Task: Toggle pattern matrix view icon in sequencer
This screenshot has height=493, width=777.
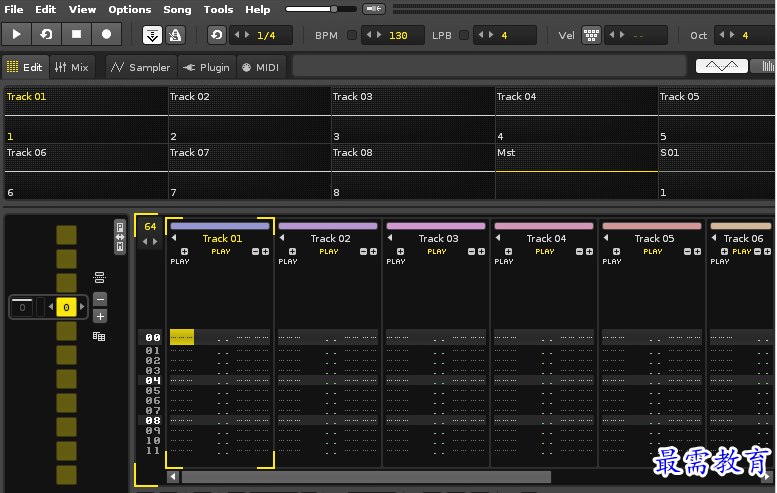Action: point(120,237)
